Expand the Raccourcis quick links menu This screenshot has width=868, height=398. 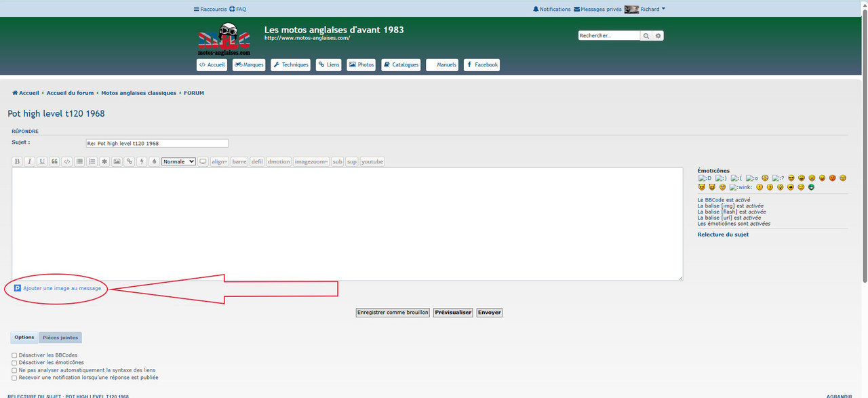point(210,9)
